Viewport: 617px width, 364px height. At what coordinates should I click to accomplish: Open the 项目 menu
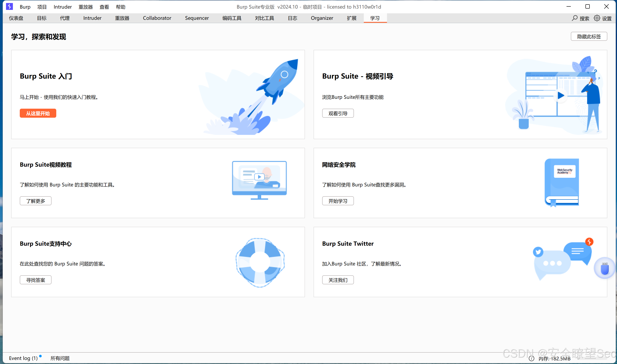tap(42, 7)
